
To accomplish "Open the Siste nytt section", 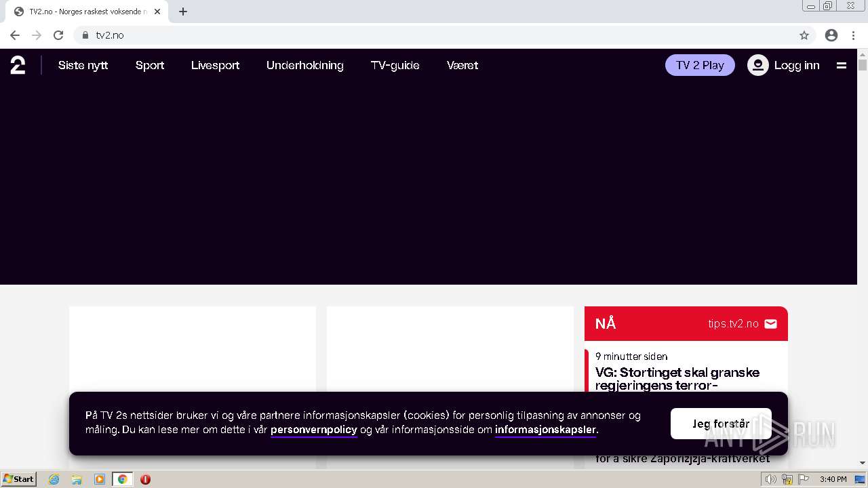I will [x=83, y=65].
